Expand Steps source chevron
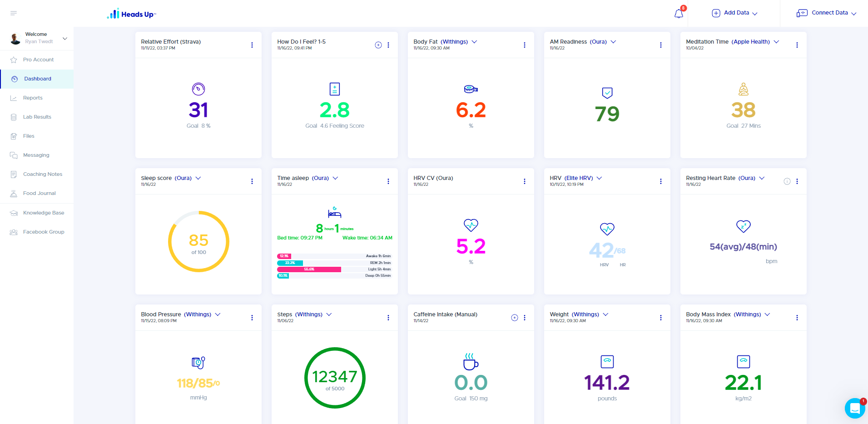Viewport: 868px width, 424px height. click(329, 314)
